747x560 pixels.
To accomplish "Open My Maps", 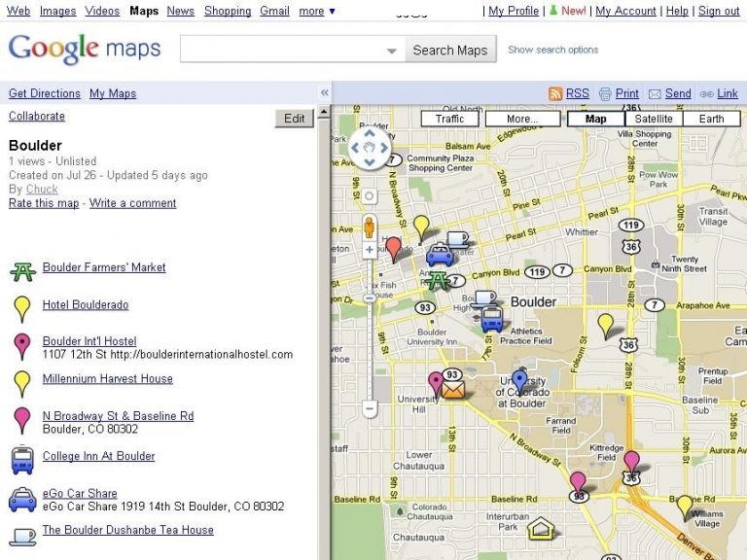I will pos(113,93).
